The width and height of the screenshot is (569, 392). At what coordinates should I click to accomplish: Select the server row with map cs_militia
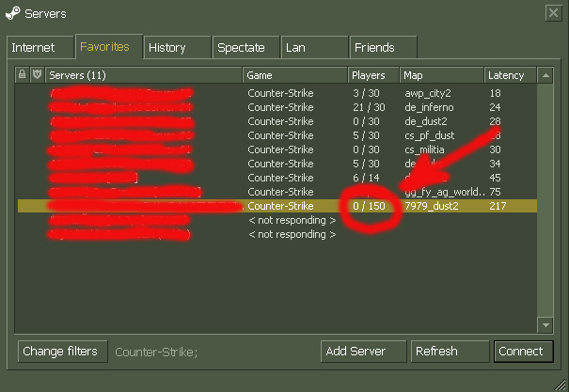tap(277, 149)
